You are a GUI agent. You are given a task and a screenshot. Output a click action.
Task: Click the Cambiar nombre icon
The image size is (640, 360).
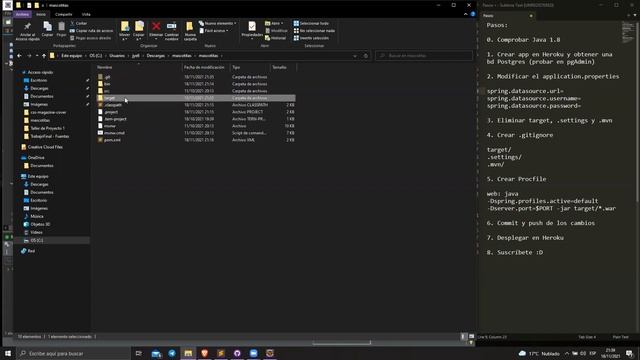[x=171, y=27]
